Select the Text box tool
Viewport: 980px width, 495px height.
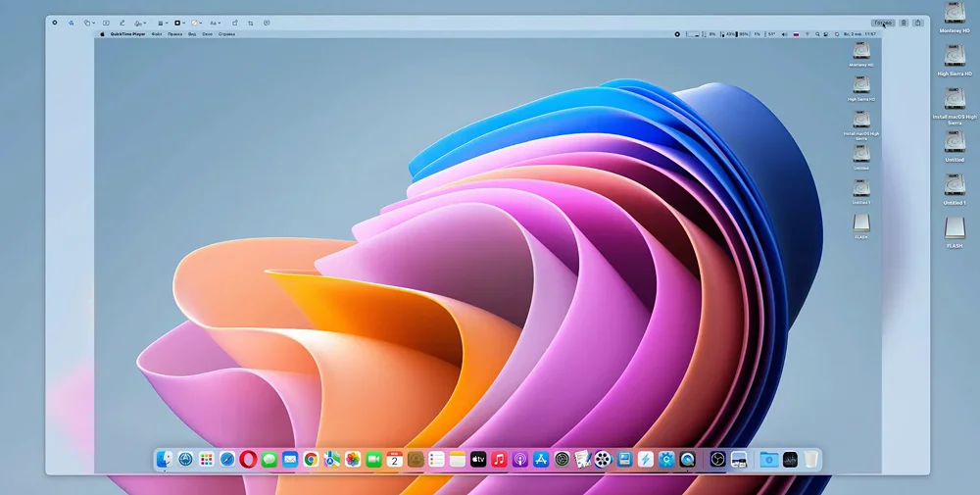106,24
